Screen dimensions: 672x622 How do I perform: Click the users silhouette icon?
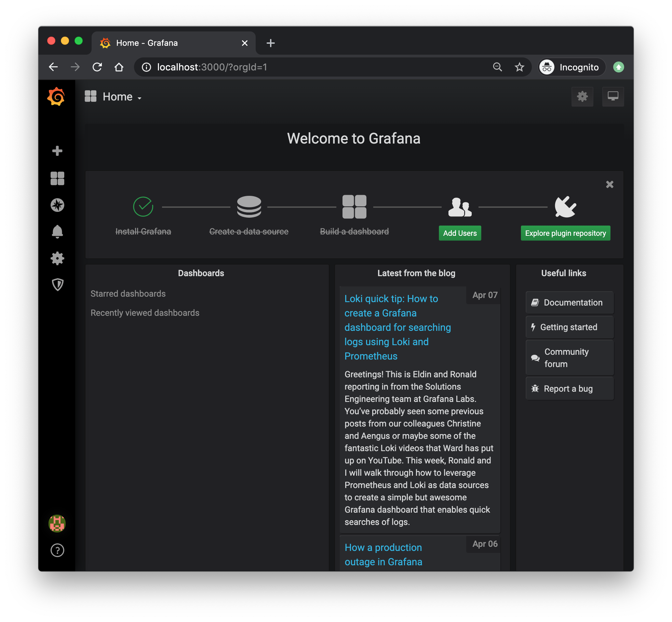click(x=460, y=207)
